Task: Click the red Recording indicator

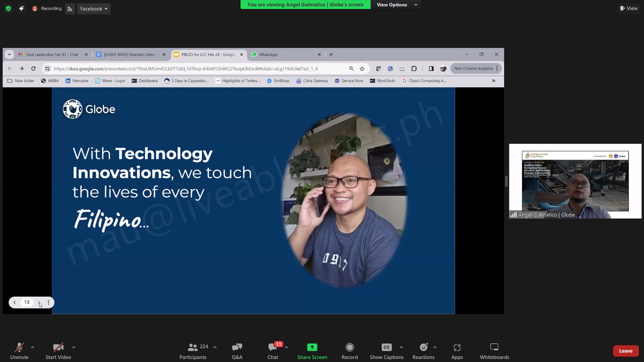Action: point(47,9)
